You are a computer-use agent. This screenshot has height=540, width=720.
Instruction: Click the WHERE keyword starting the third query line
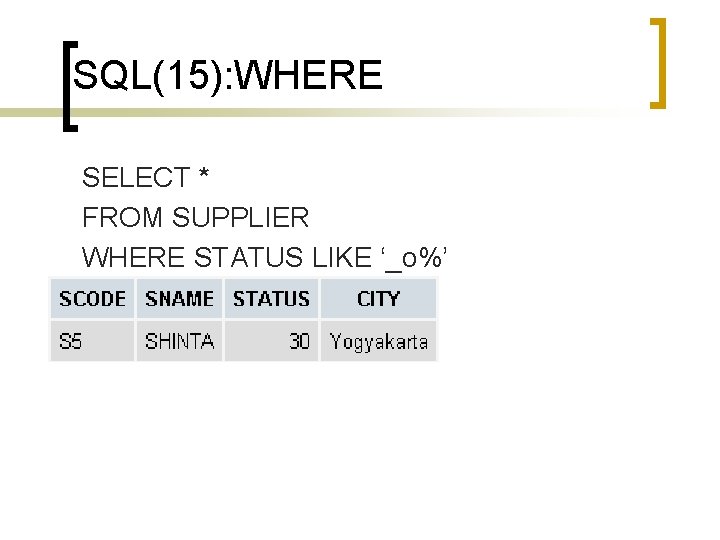135,257
